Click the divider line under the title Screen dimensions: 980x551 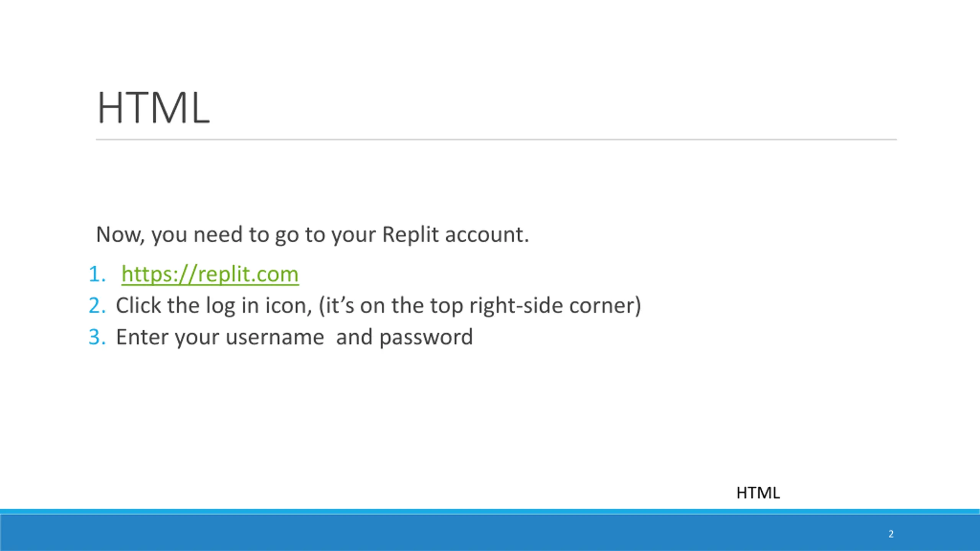(x=496, y=140)
